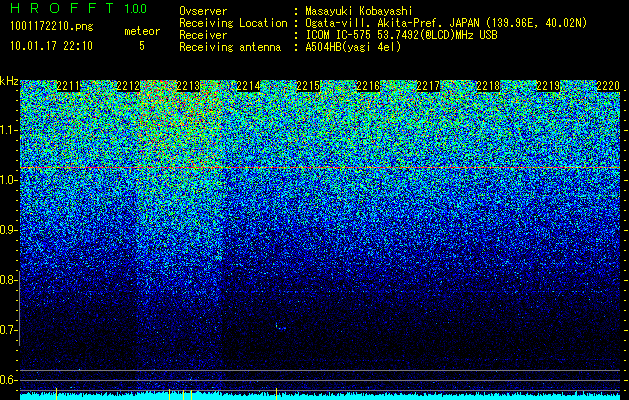Click the 1.1 frequency axis label
The width and height of the screenshot is (629, 400).
point(8,130)
